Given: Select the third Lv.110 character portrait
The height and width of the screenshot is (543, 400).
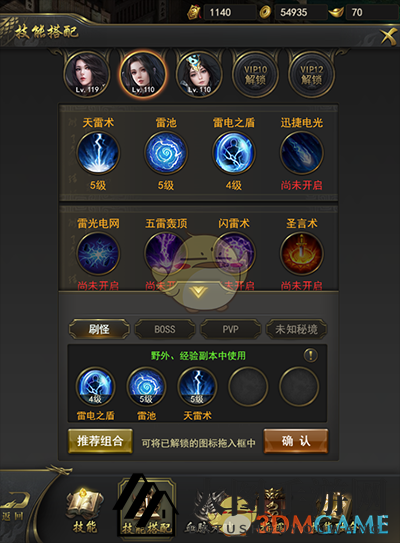Looking at the screenshot, I should click(199, 74).
